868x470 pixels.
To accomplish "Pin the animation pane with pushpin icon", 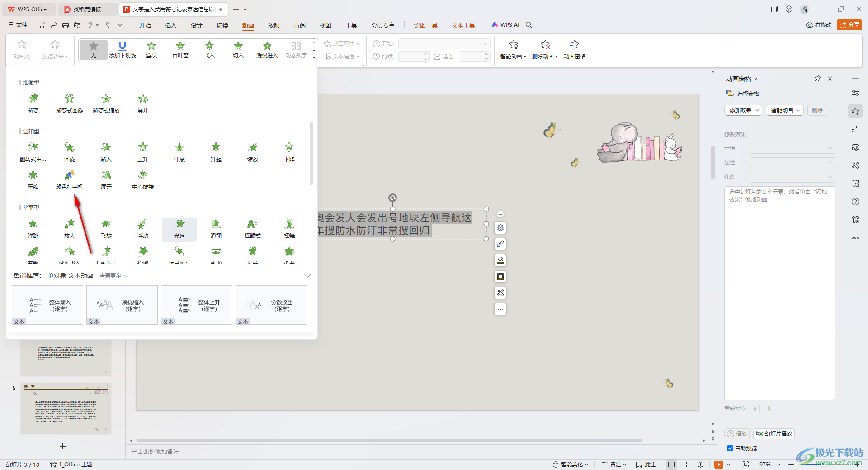I will [817, 79].
